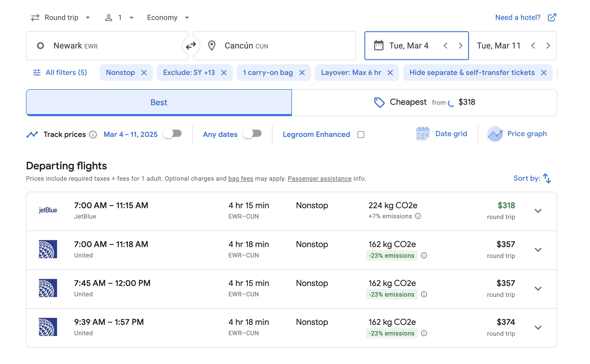This screenshot has height=364, width=590.
Task: Open the Round trip dropdown
Action: pyautogui.click(x=60, y=17)
